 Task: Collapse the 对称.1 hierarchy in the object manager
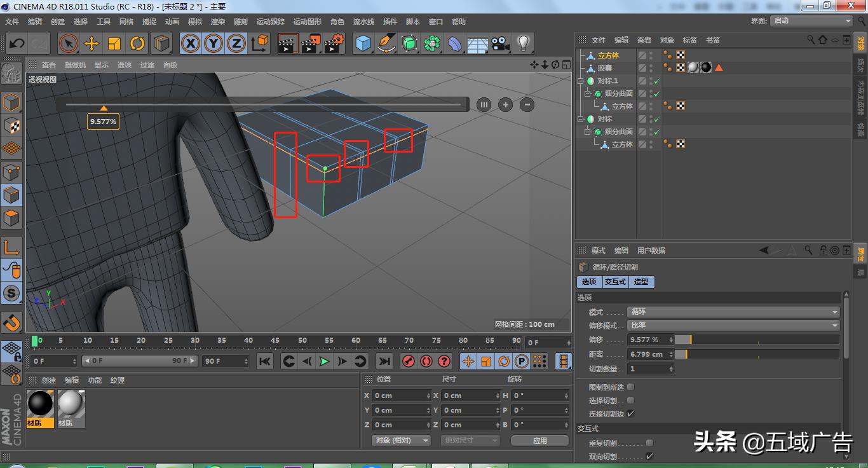[581, 81]
